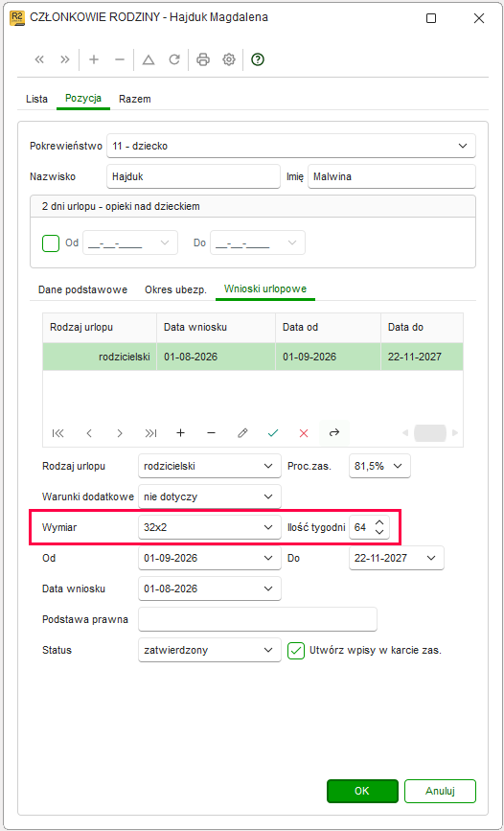Click the refresh arrow toolbar icon
Screen dimensions: 504x831
[174, 59]
